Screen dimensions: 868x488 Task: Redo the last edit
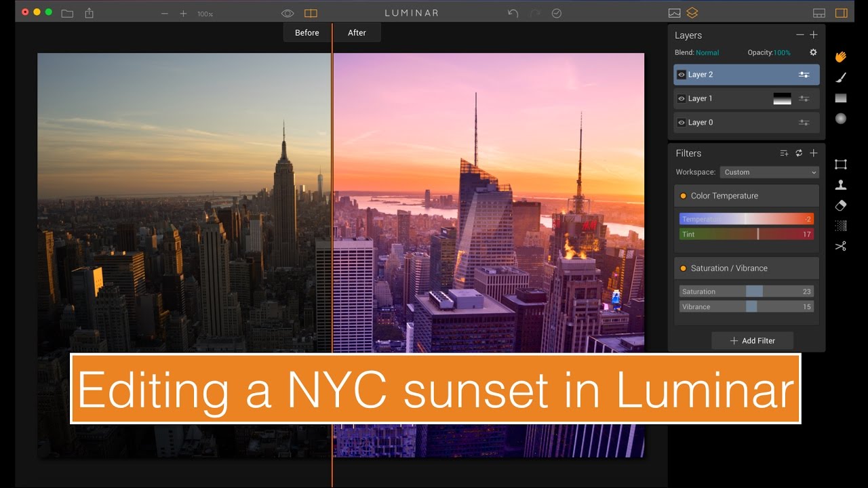[535, 13]
